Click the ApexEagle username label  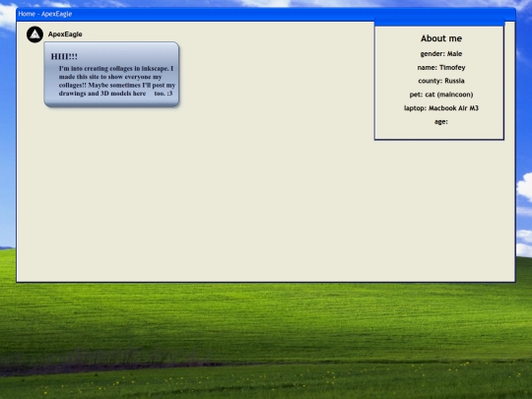point(65,34)
